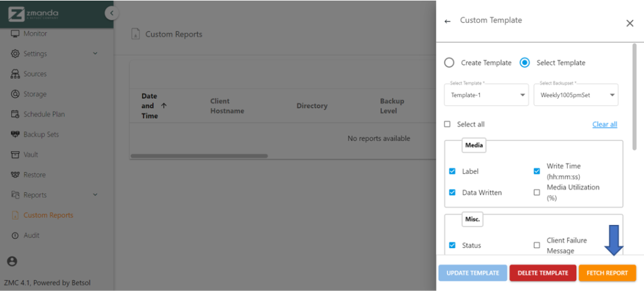Click the Monitor icon in sidebar

pos(16,33)
